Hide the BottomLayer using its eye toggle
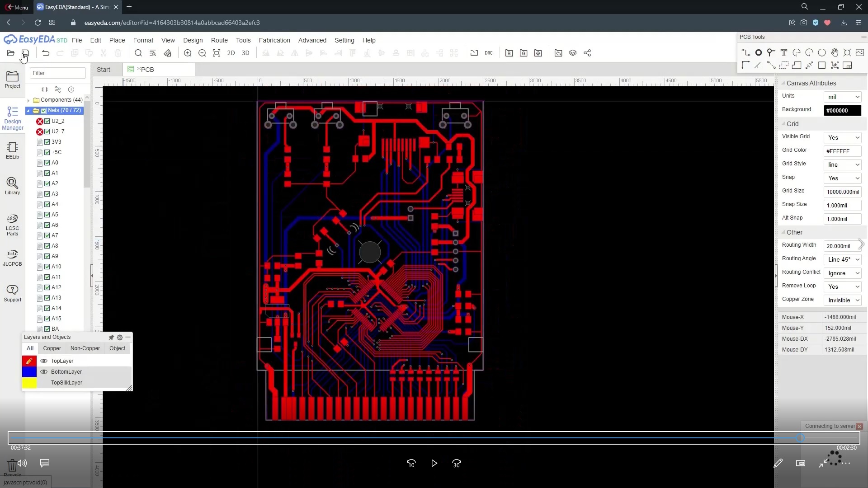The height and width of the screenshot is (488, 868). click(43, 371)
